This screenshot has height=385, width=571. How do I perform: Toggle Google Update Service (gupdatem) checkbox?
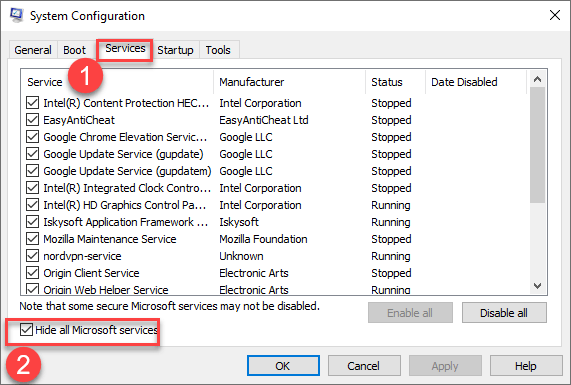click(x=32, y=171)
